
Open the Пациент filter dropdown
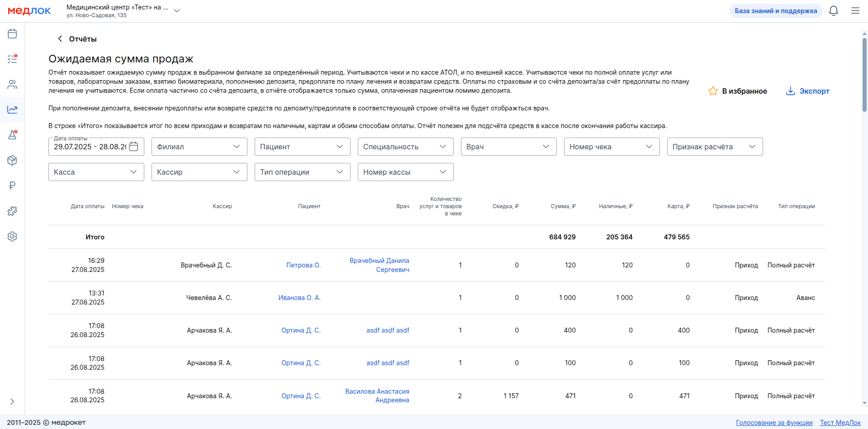(303, 147)
